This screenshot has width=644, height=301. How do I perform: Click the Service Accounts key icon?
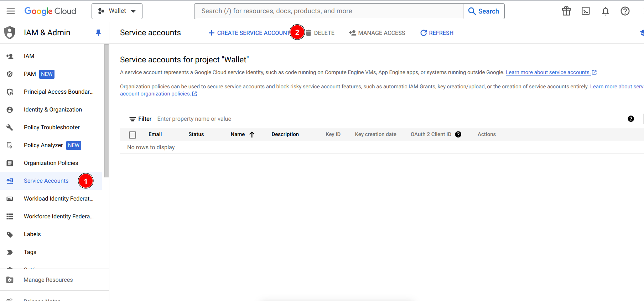pyautogui.click(x=10, y=181)
